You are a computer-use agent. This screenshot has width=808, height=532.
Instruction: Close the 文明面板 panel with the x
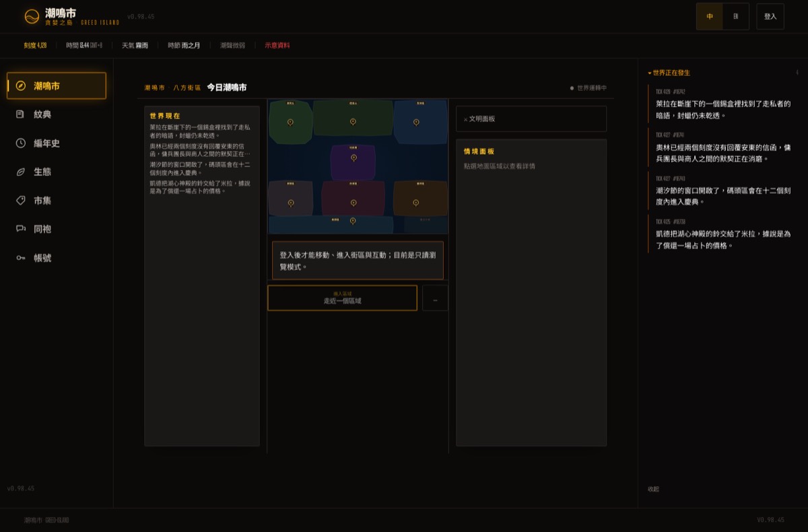point(465,119)
